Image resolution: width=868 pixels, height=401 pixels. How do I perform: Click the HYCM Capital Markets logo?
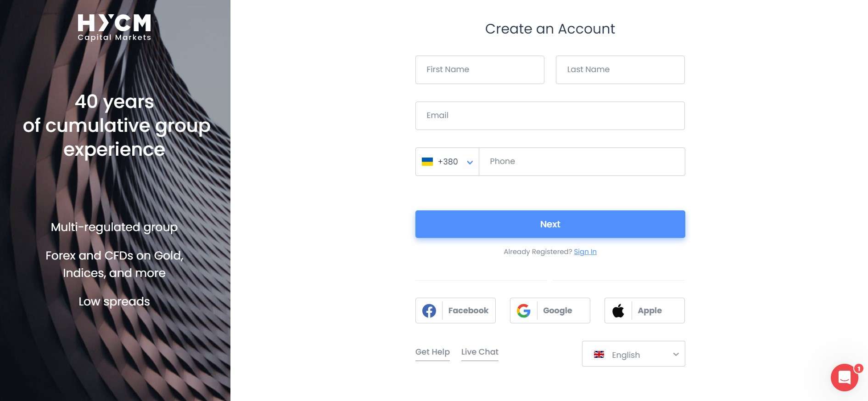pos(114,28)
